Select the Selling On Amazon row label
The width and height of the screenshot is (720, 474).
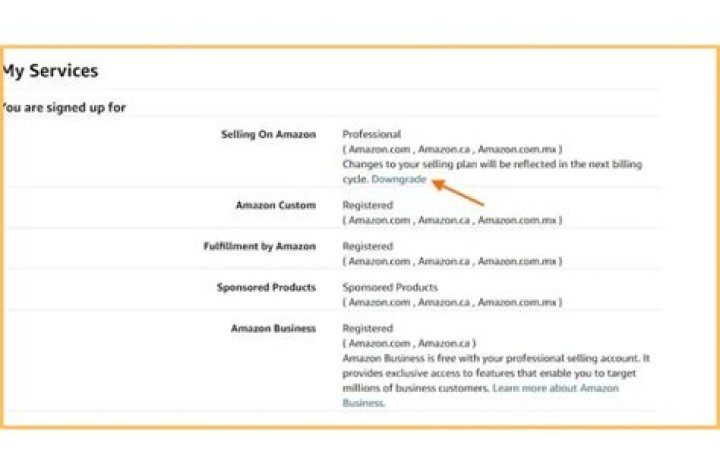pyautogui.click(x=268, y=134)
